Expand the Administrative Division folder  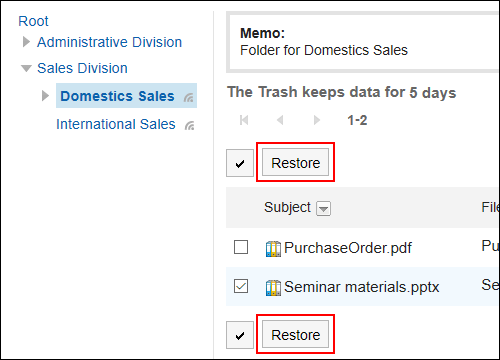click(26, 42)
